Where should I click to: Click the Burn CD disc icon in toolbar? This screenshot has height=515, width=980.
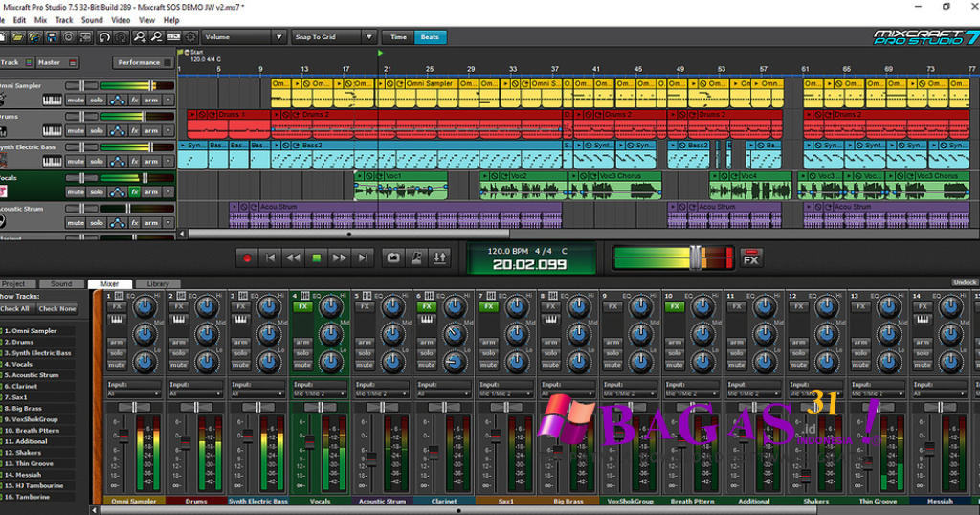click(x=69, y=37)
